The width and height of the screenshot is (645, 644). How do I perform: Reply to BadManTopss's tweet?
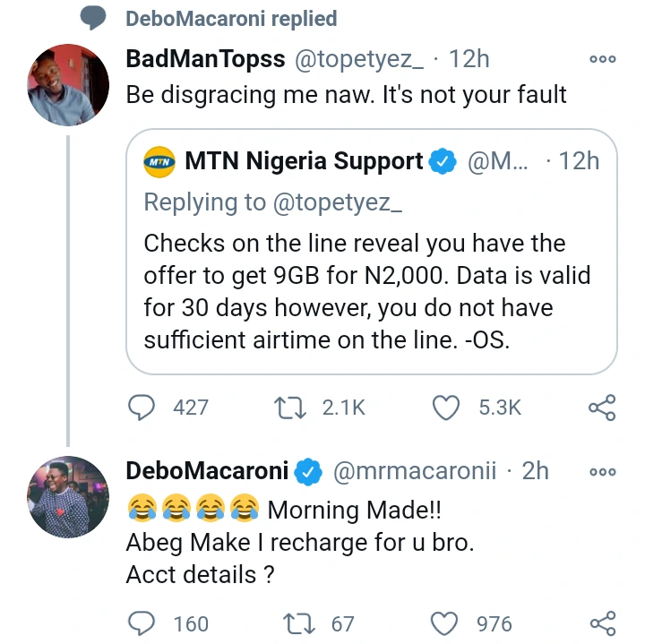(x=142, y=408)
